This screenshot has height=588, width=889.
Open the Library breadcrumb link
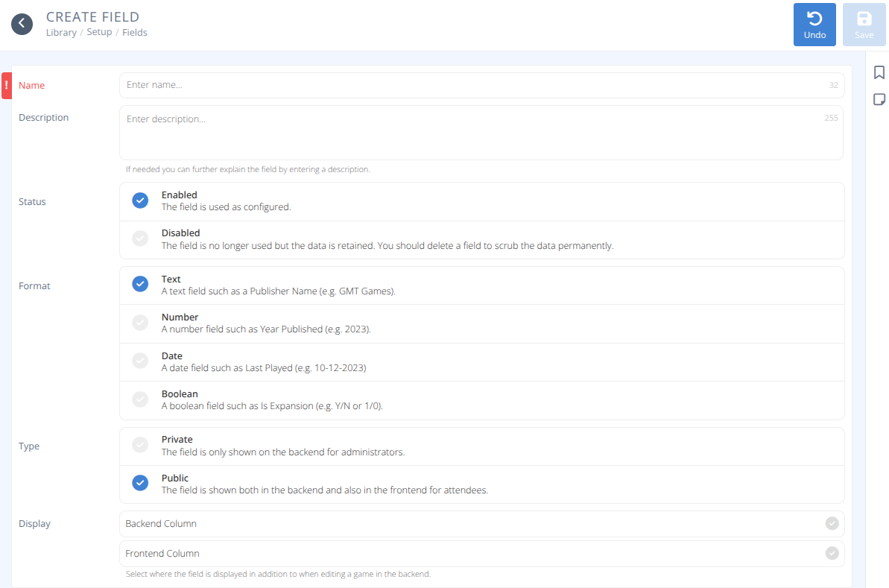61,32
